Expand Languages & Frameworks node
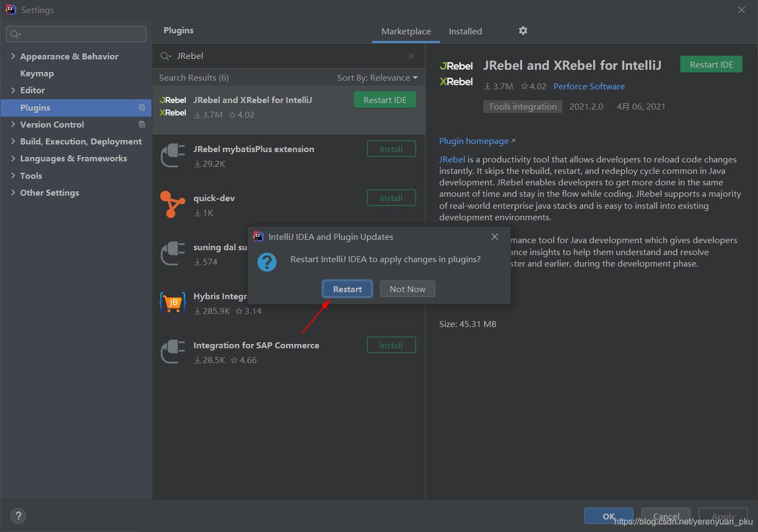Image resolution: width=758 pixels, height=532 pixels. click(x=13, y=158)
